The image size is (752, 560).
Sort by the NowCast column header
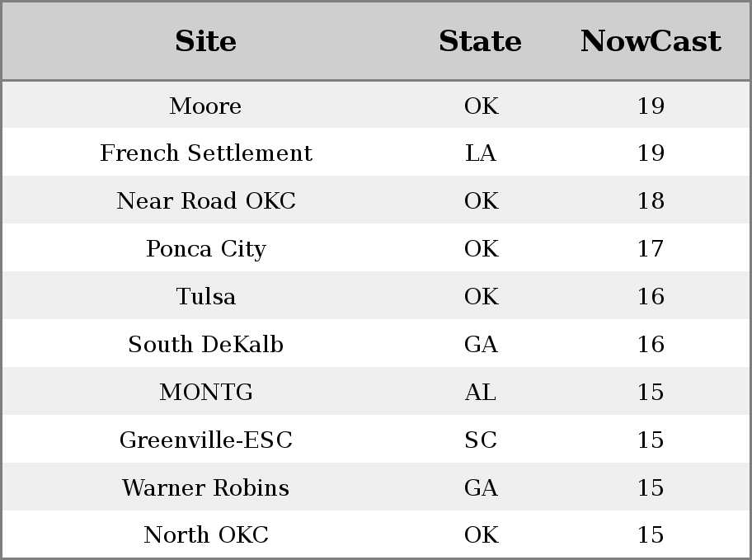click(x=651, y=41)
